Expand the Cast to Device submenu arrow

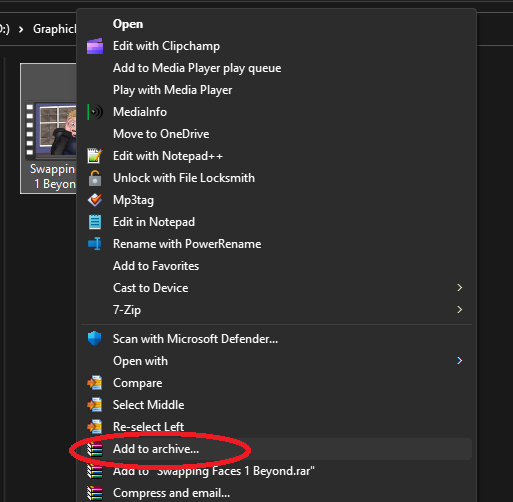point(460,288)
